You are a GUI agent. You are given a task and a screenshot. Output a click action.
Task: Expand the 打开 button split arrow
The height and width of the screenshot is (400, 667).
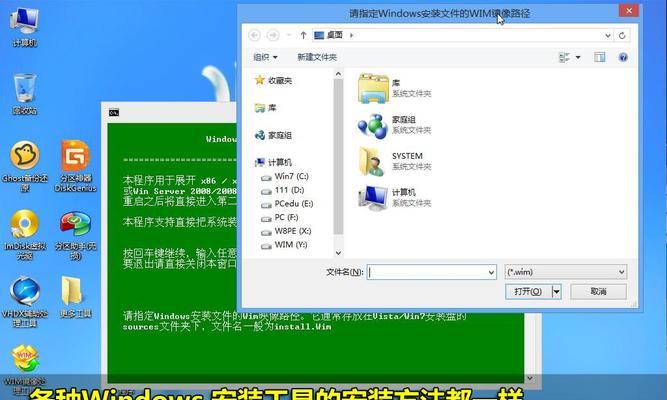pos(556,291)
